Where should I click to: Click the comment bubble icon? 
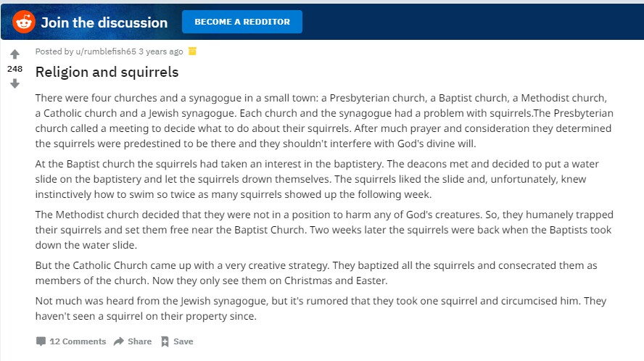[x=41, y=341]
